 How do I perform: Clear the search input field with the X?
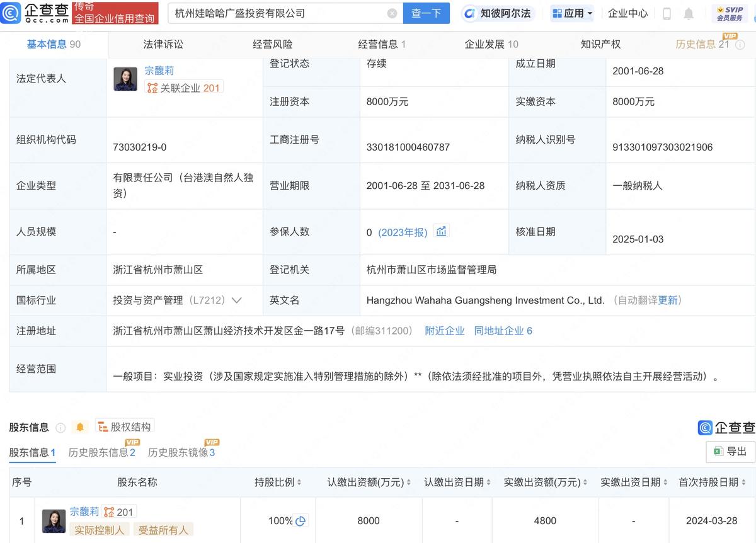coord(393,13)
